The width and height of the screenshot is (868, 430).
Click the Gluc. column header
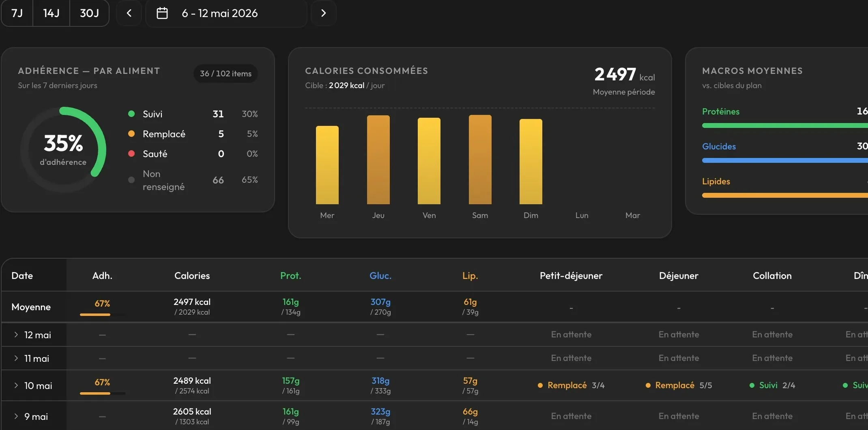[x=380, y=276]
